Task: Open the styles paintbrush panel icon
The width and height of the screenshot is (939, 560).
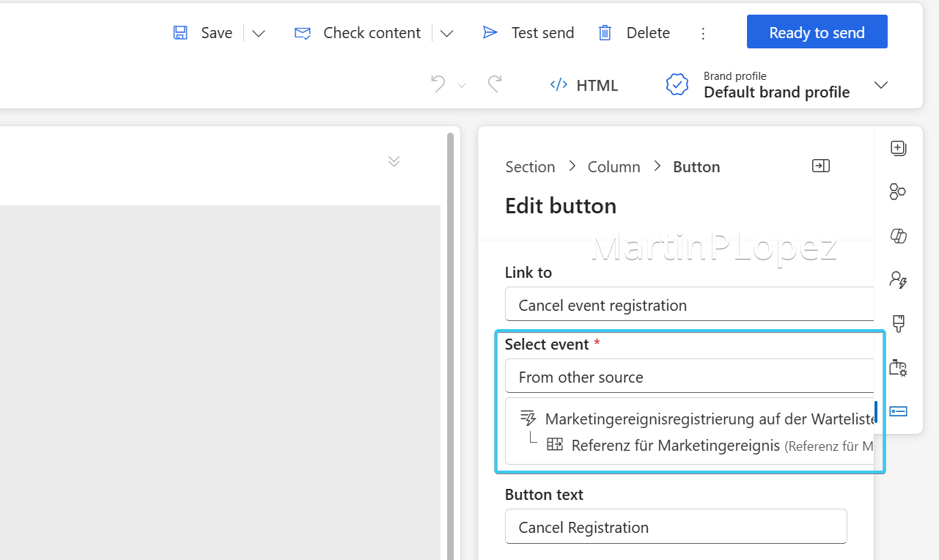Action: 898,323
